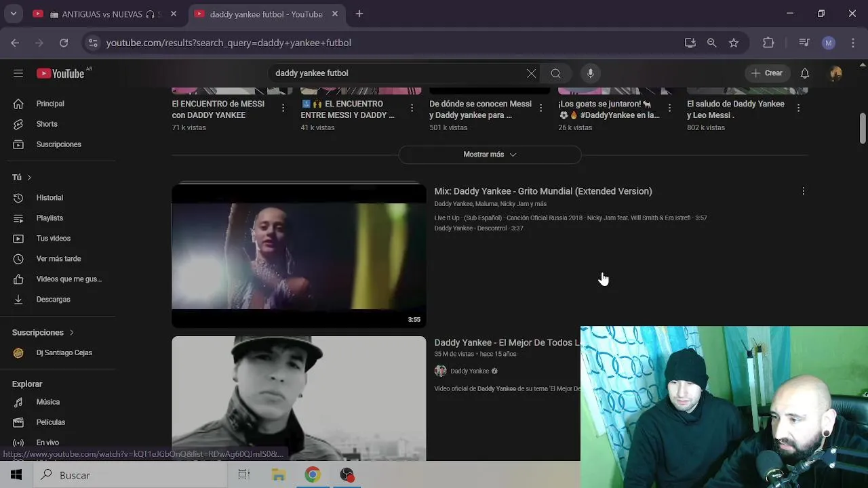868x488 pixels.
Task: Play the Grito Mundial mix thumbnail
Action: (x=299, y=256)
